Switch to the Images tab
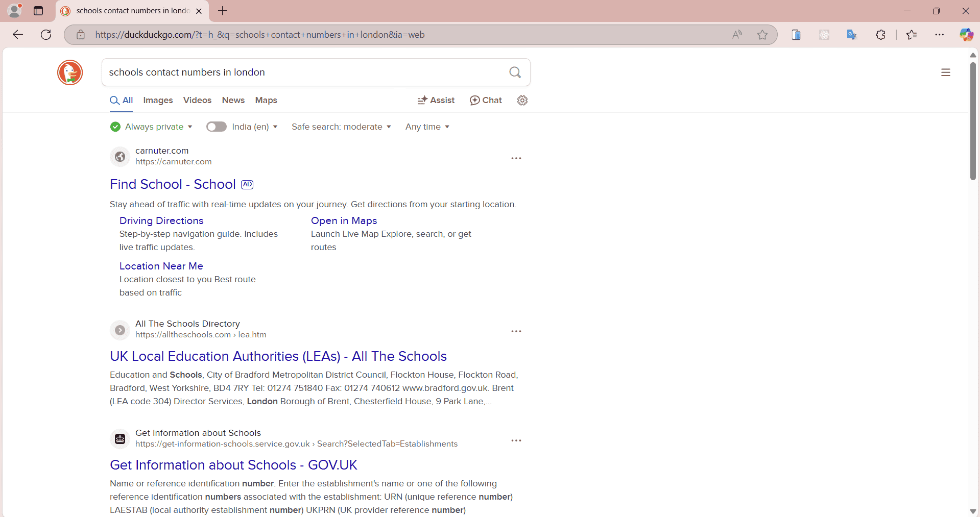The image size is (980, 517). (158, 101)
